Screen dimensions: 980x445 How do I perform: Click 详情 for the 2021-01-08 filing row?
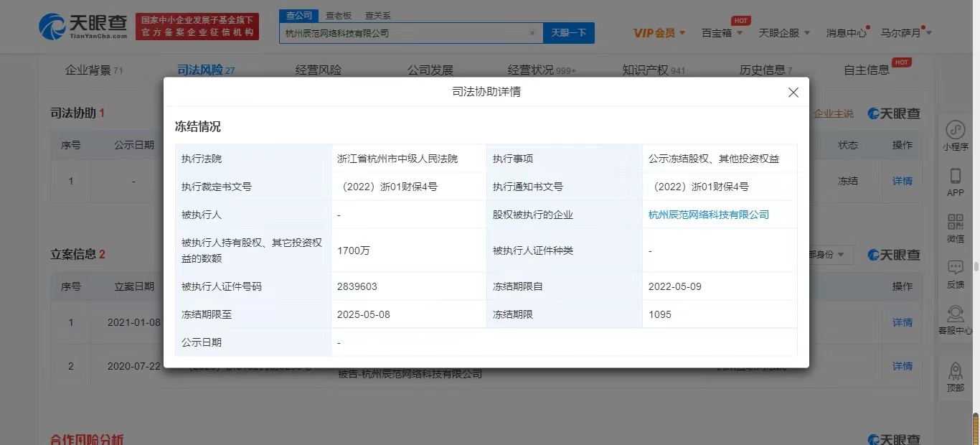[x=903, y=322]
